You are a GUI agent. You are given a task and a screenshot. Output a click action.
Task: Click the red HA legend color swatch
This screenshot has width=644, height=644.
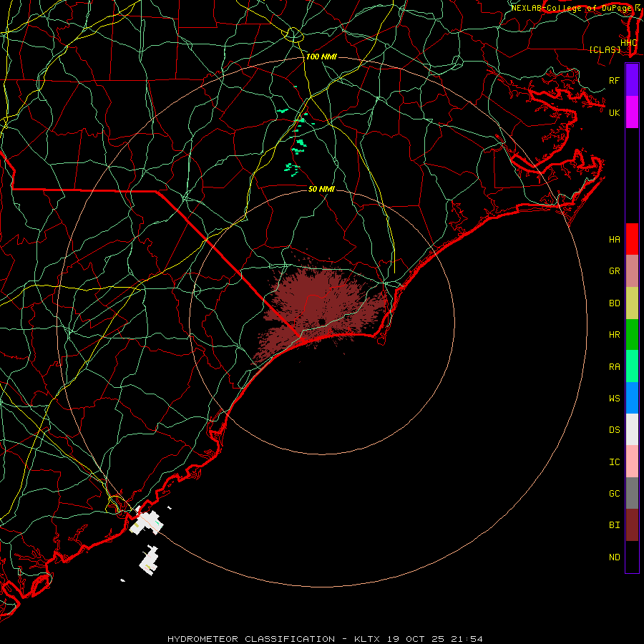(x=632, y=239)
